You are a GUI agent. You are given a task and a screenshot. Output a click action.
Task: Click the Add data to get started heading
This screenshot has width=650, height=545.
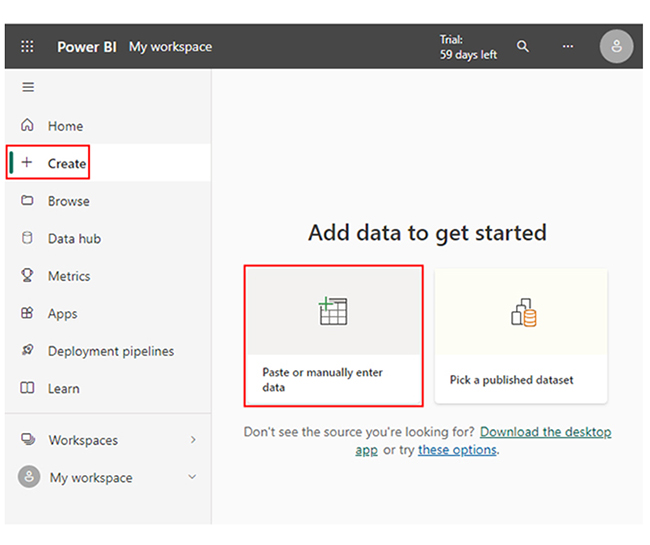click(427, 233)
